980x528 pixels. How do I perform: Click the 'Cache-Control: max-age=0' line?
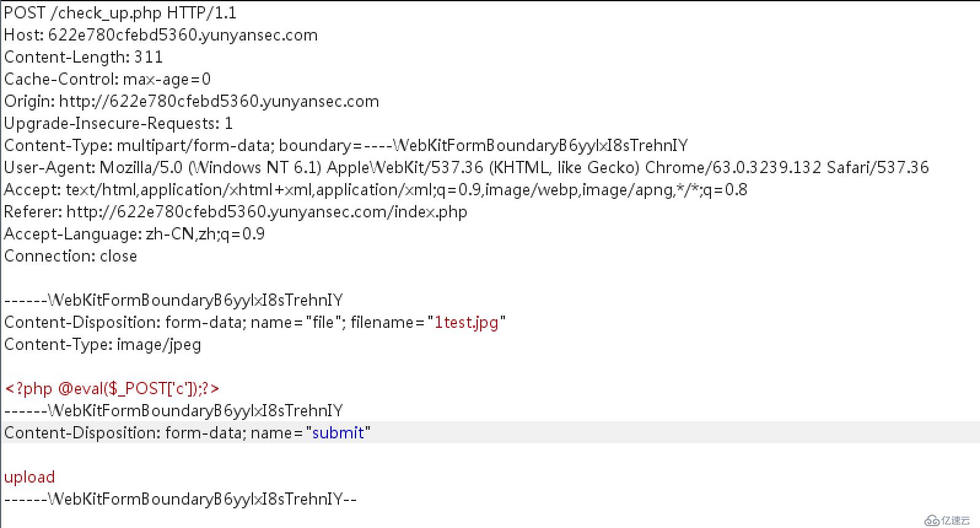(x=107, y=79)
